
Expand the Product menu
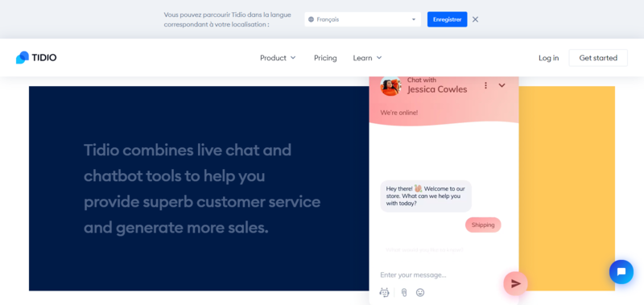point(278,58)
